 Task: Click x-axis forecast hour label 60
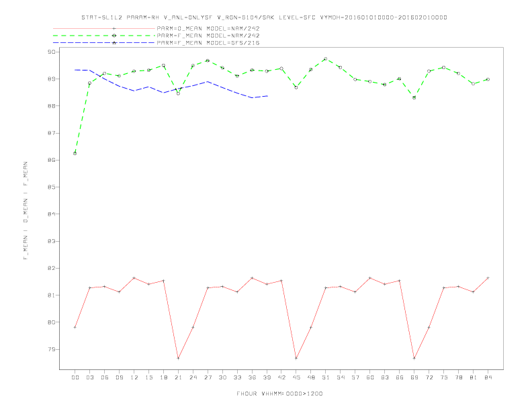(370, 377)
